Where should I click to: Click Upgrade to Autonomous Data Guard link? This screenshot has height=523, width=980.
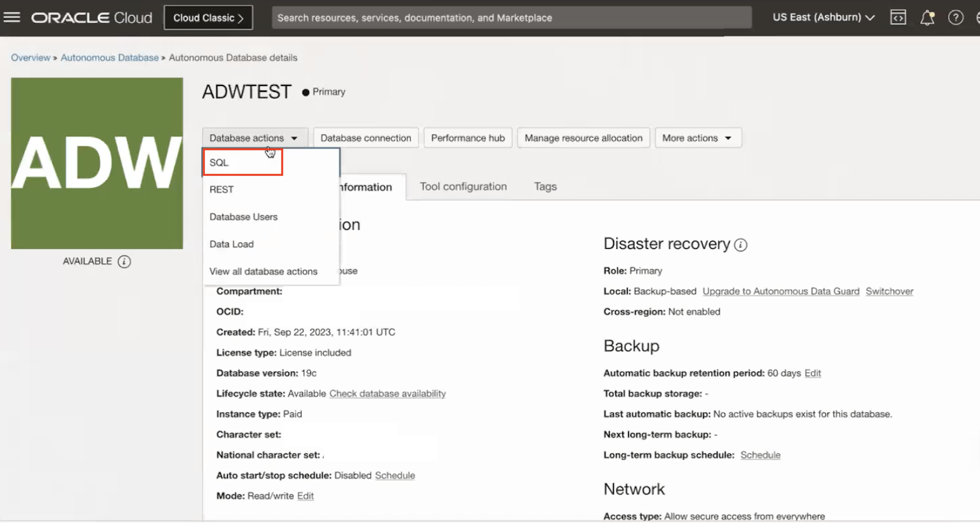point(780,291)
